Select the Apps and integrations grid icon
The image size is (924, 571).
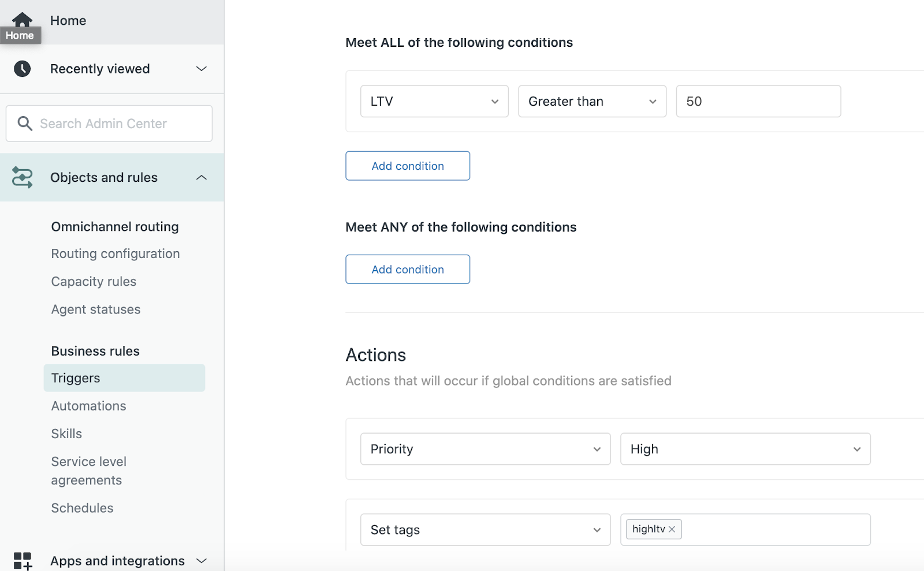(x=23, y=561)
